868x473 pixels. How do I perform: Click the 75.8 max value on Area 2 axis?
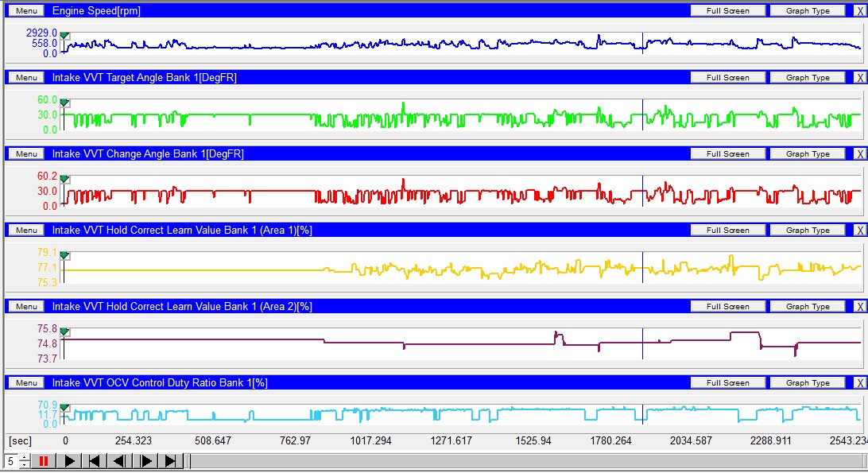(47, 329)
